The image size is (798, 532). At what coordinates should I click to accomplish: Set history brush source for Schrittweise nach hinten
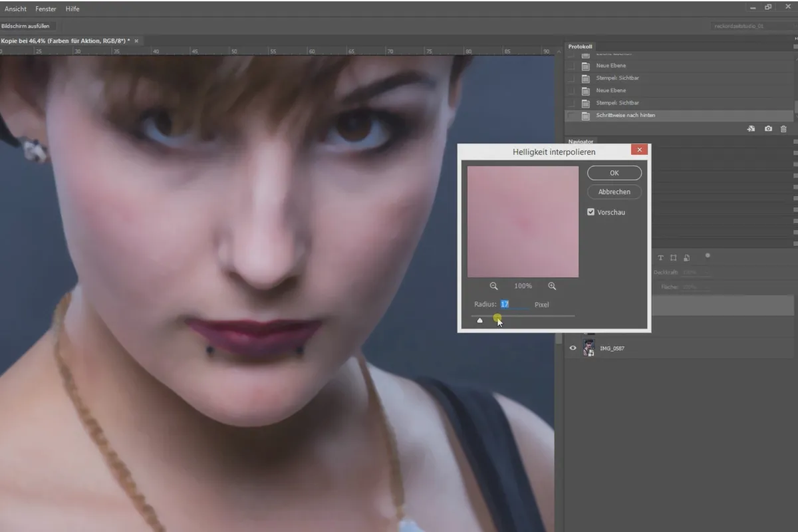click(571, 116)
